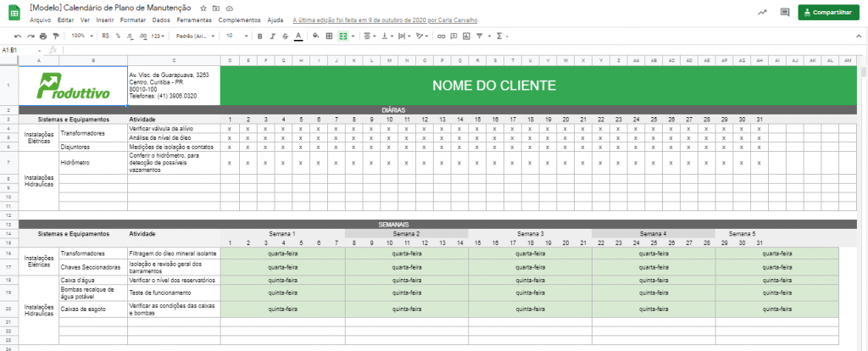Click the Produttivo logo cell
Screen dimensions: 868x351
(73, 86)
